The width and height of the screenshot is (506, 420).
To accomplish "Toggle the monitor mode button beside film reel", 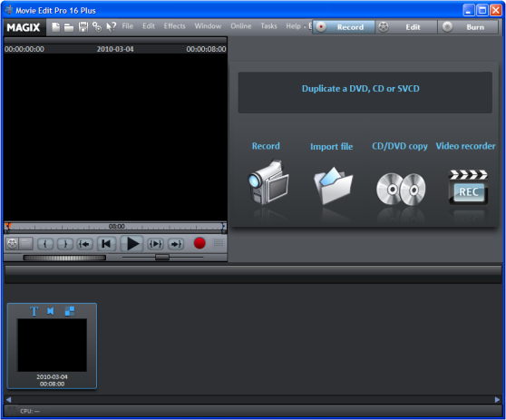I will 26,244.
